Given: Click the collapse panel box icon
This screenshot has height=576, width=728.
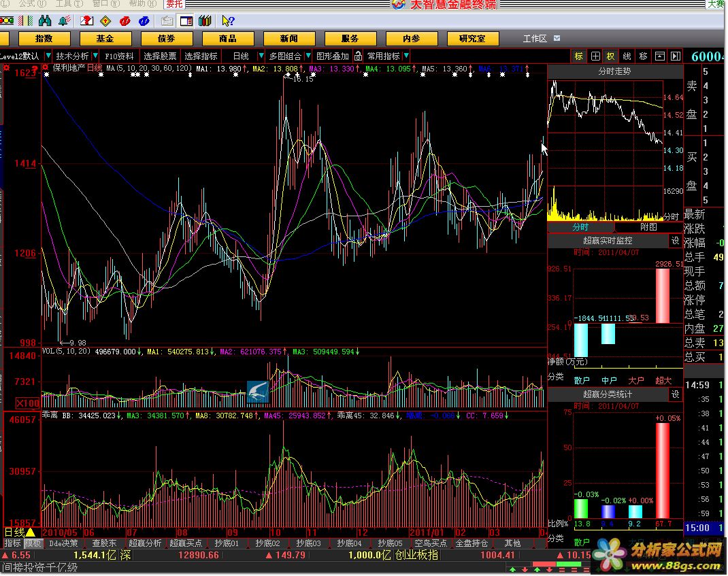Looking at the screenshot, I should point(659,56).
